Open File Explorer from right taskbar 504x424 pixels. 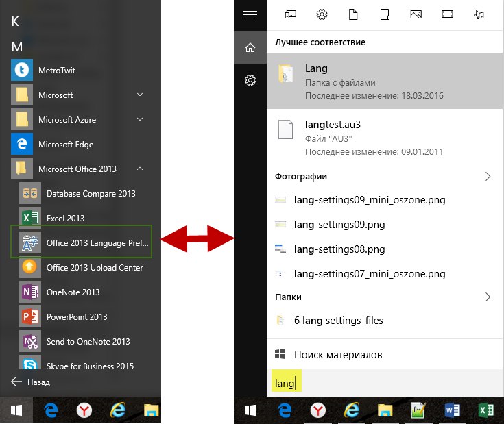point(385,410)
